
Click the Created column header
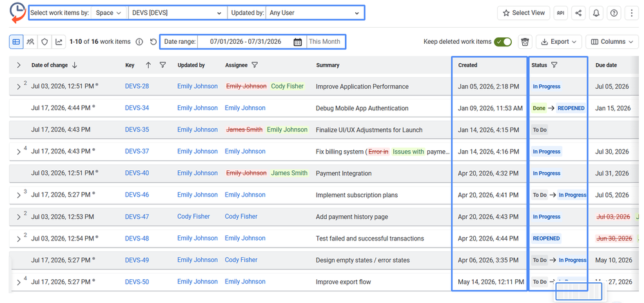pos(468,65)
